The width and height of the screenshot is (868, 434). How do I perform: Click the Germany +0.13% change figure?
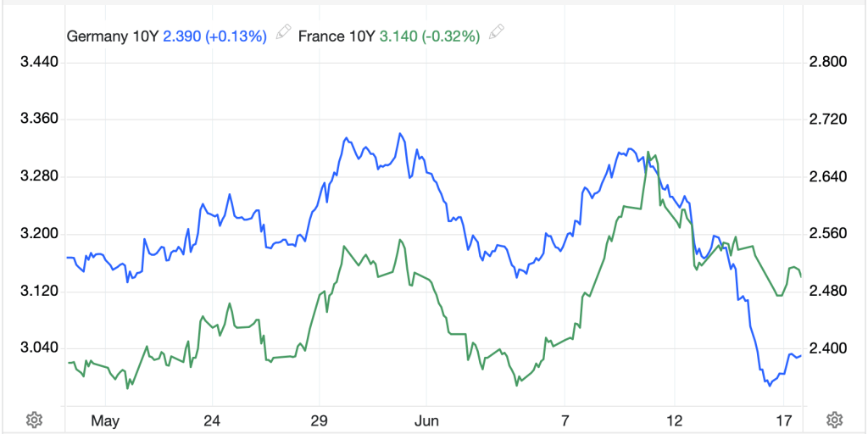236,36
